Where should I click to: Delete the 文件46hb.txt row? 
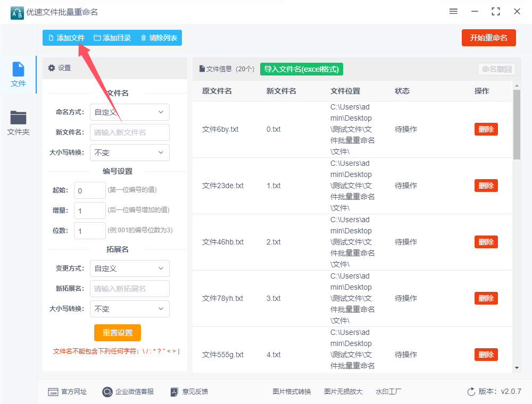point(486,242)
